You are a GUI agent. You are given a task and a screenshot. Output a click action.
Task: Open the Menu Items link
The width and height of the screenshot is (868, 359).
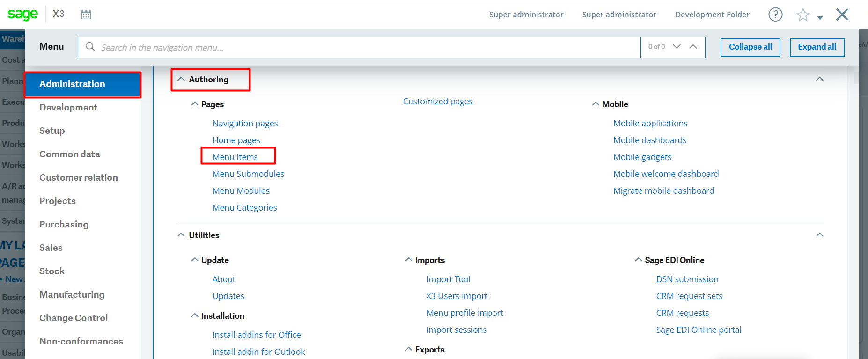tap(235, 157)
